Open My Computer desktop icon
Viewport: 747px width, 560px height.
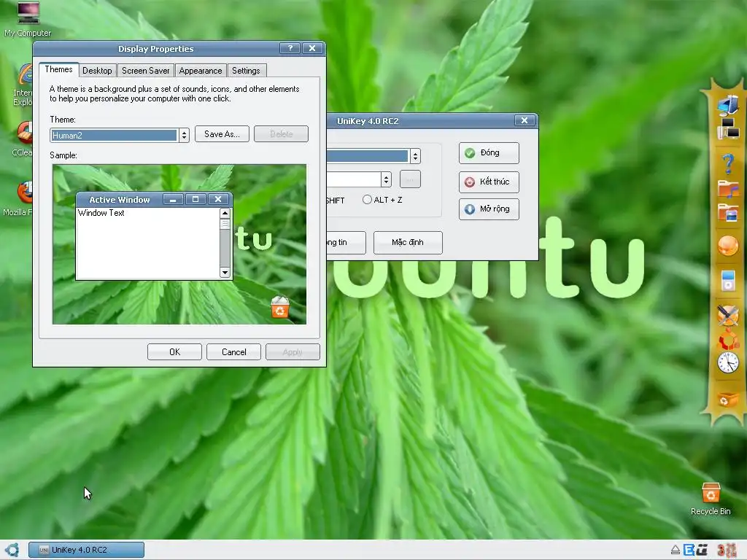point(28,19)
